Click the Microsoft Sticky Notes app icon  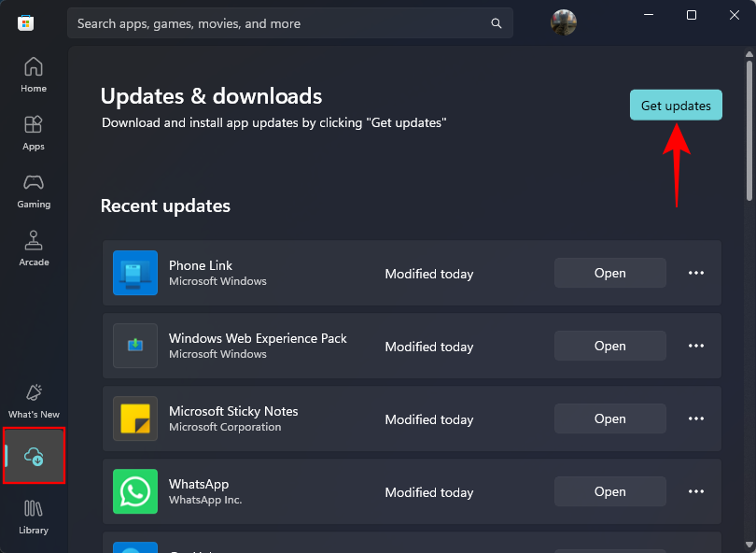pos(135,418)
